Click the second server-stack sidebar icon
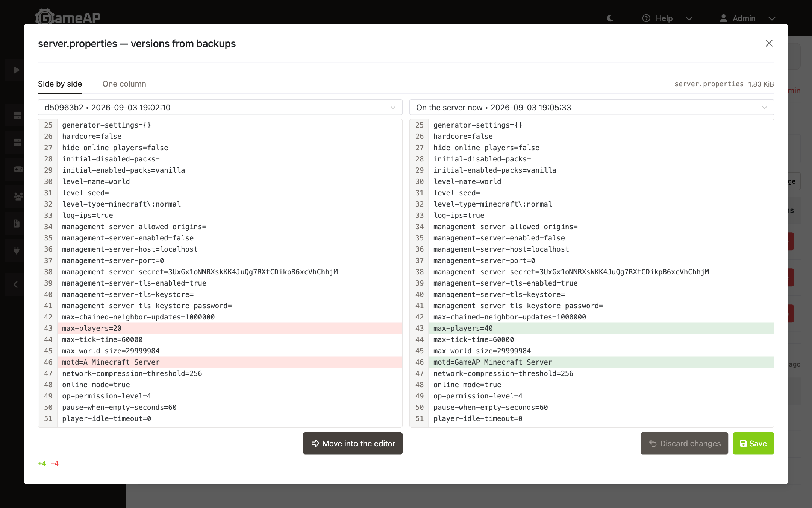The width and height of the screenshot is (812, 508). [17, 142]
